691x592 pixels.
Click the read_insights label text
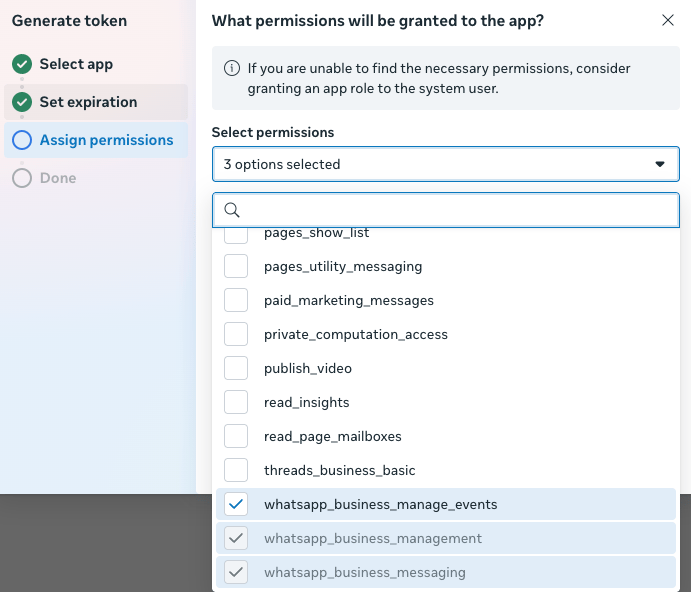(x=306, y=402)
